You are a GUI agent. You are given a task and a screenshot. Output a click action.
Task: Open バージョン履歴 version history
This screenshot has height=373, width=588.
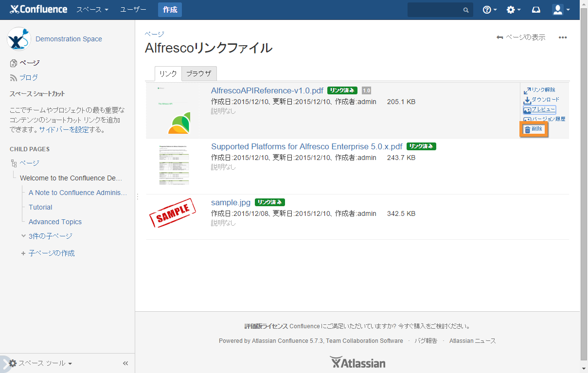pyautogui.click(x=544, y=119)
